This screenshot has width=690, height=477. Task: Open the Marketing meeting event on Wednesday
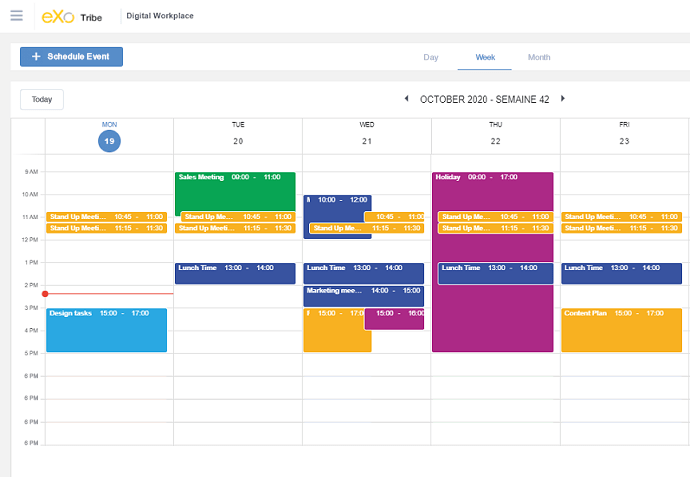[363, 296]
